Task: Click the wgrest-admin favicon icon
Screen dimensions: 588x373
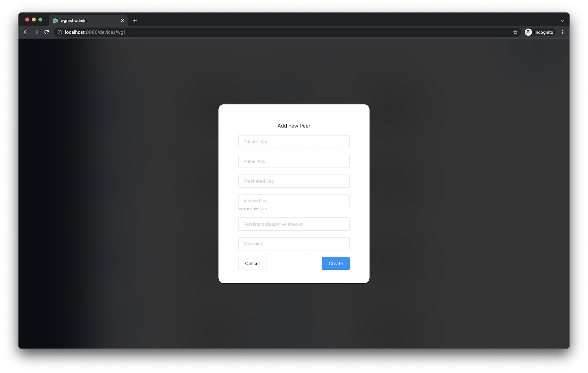Action: [x=55, y=20]
